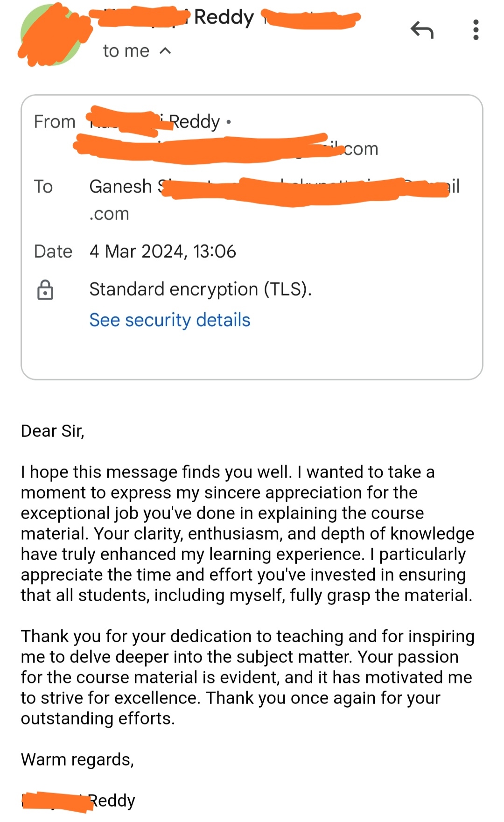504x822 pixels.
Task: Open the three-dot more options menu
Action: point(476,30)
